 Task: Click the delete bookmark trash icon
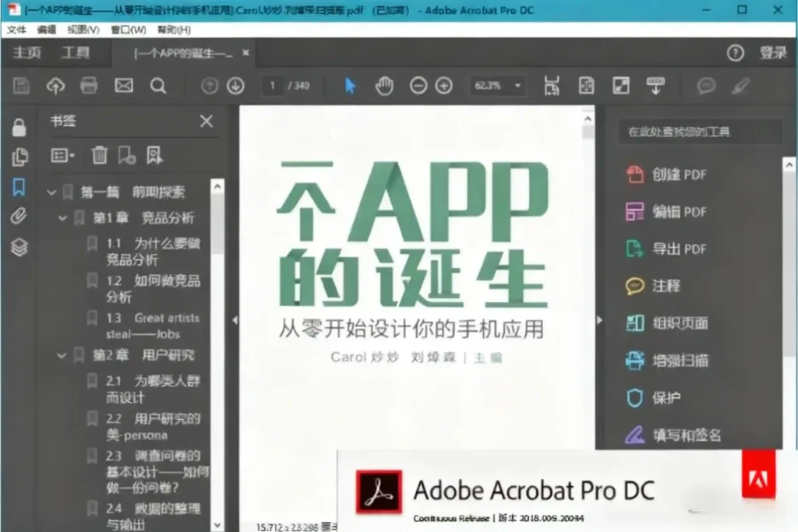pyautogui.click(x=100, y=156)
